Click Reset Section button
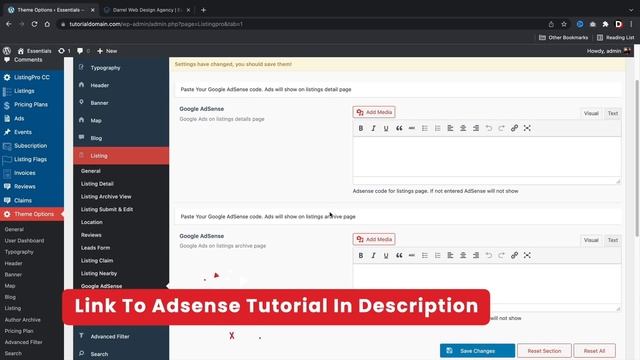This screenshot has height=360, width=640. (x=544, y=351)
